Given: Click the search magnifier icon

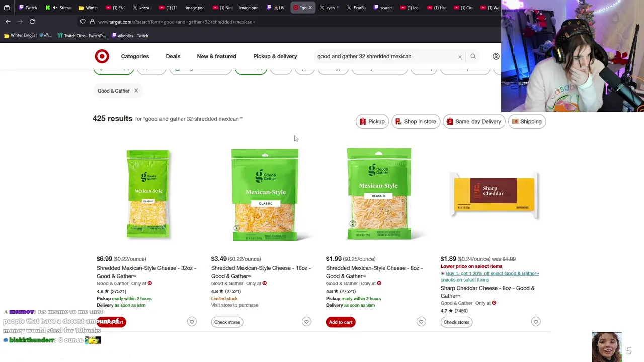Looking at the screenshot, I should (x=473, y=56).
